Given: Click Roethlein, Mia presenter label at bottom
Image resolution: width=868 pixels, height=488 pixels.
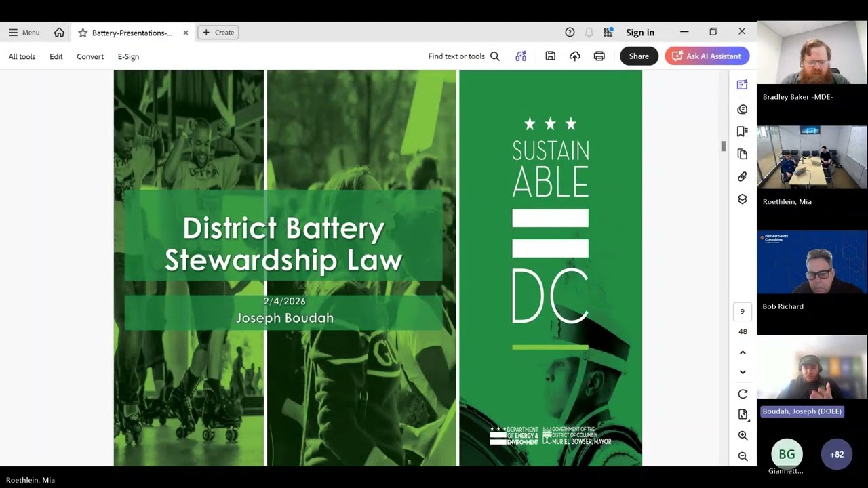Looking at the screenshot, I should click(x=31, y=480).
